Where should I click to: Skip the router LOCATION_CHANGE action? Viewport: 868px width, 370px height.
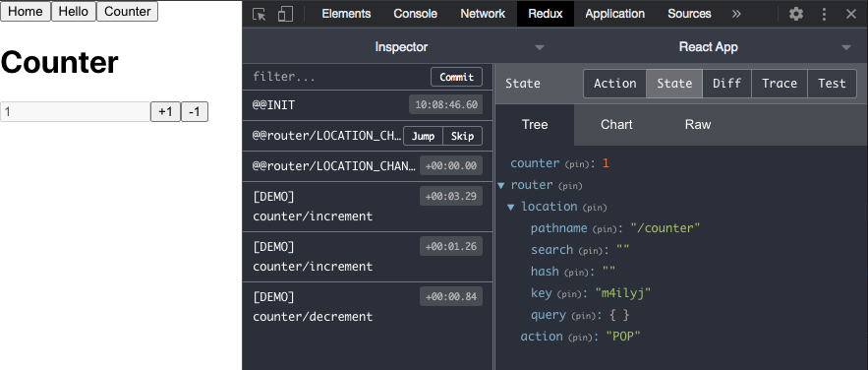coord(462,136)
